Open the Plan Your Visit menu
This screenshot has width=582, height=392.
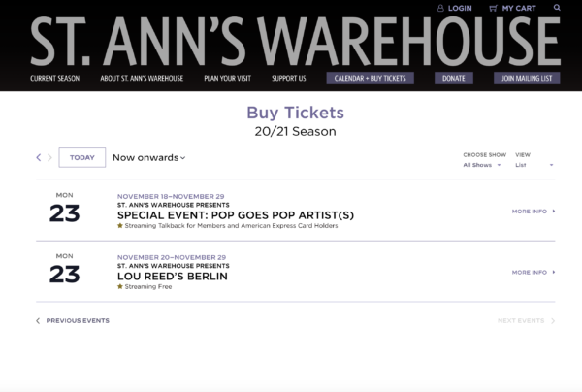coord(228,78)
